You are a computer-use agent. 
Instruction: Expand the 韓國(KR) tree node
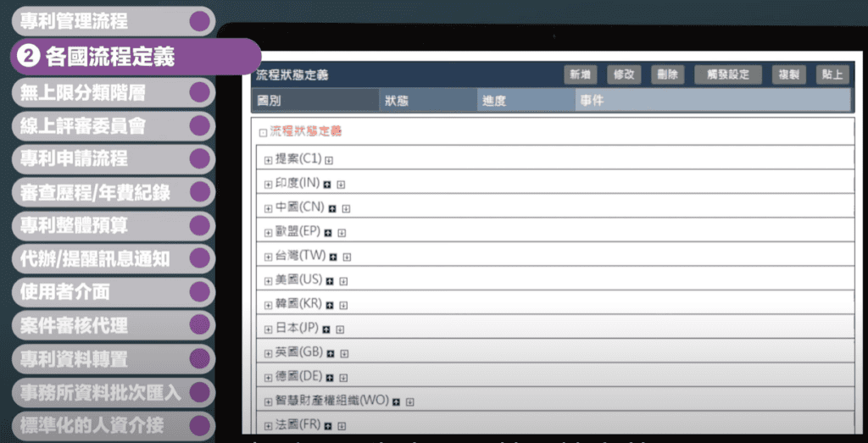268,305
